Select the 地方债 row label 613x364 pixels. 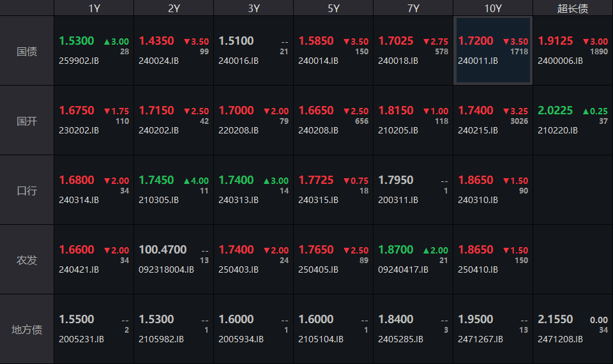(27, 330)
